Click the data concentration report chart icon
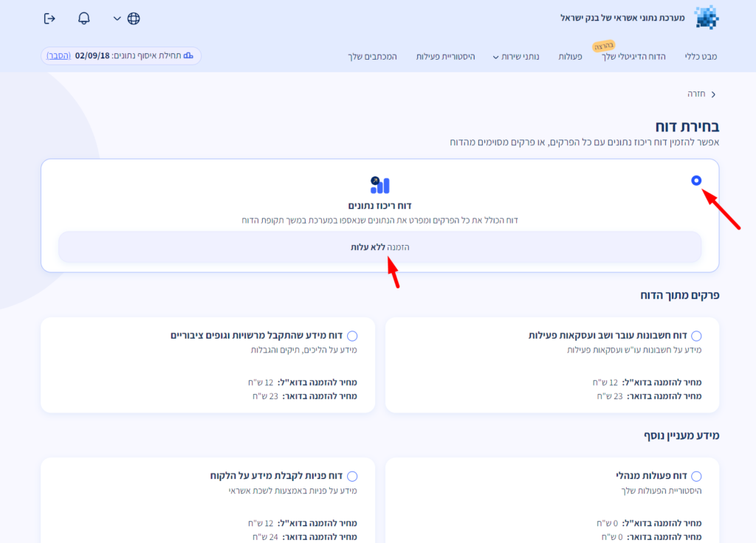This screenshot has height=543, width=756. click(380, 185)
